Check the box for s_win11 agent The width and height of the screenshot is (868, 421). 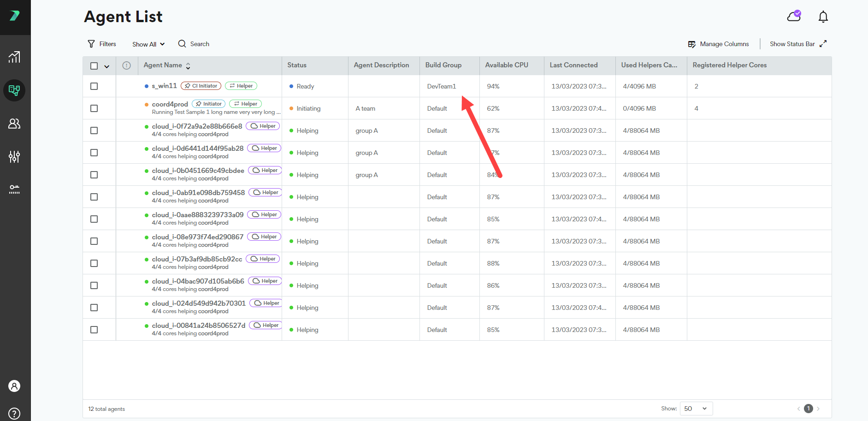tap(94, 86)
